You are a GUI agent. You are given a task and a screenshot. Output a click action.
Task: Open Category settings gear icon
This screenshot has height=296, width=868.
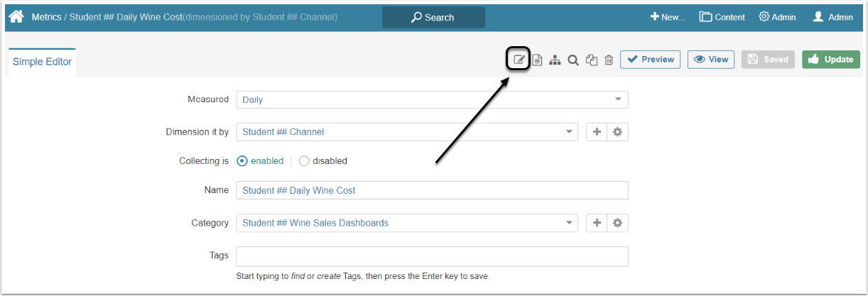(617, 223)
